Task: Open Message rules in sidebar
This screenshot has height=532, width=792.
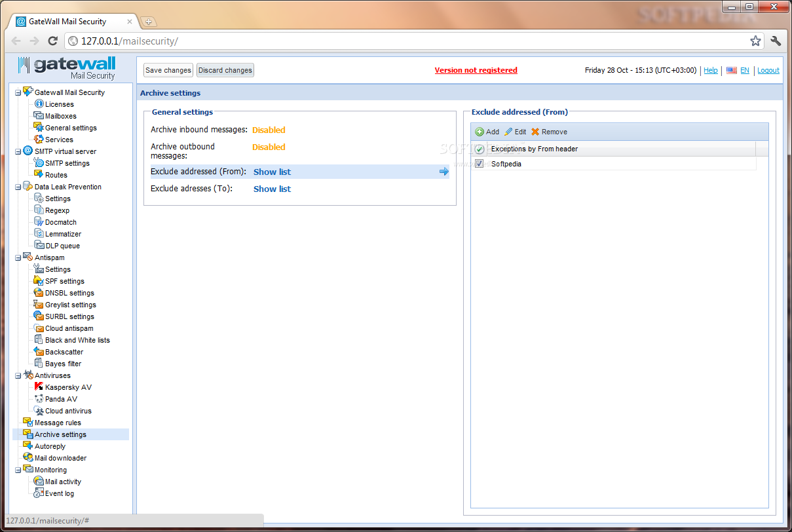Action: [x=58, y=423]
